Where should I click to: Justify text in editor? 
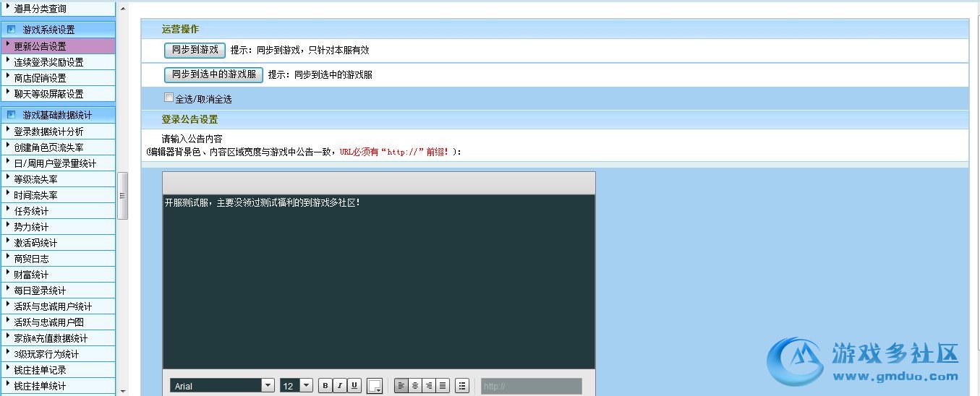(x=443, y=386)
